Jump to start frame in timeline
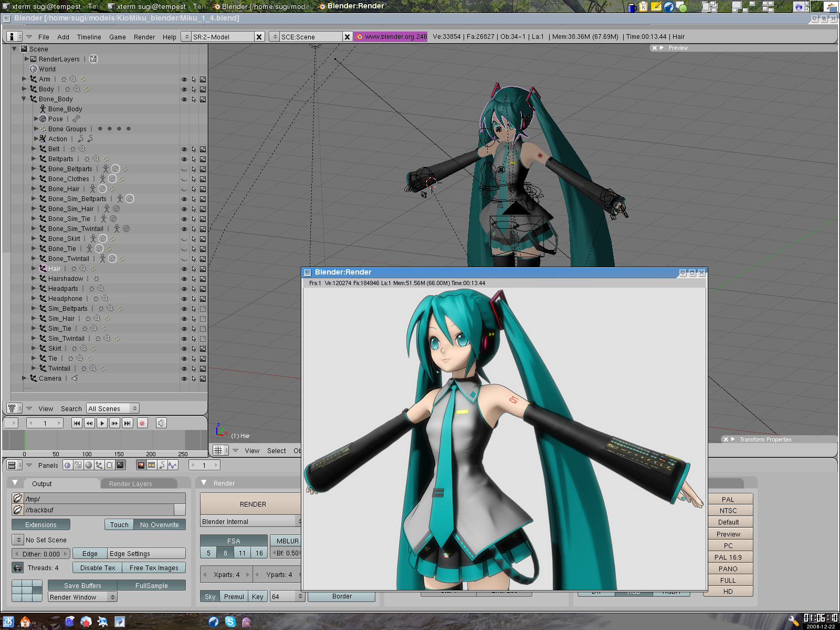This screenshot has height=630, width=840. [77, 423]
